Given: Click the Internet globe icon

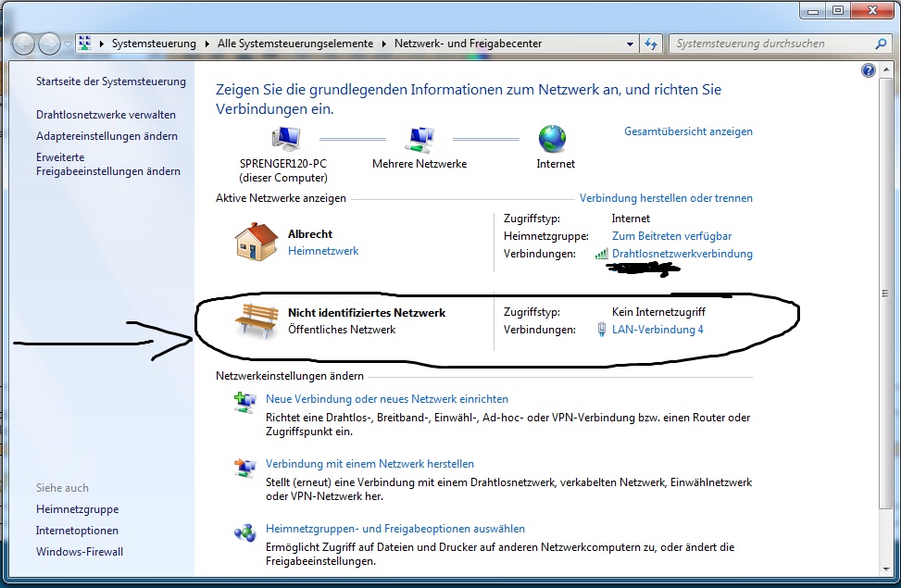Looking at the screenshot, I should click(553, 140).
